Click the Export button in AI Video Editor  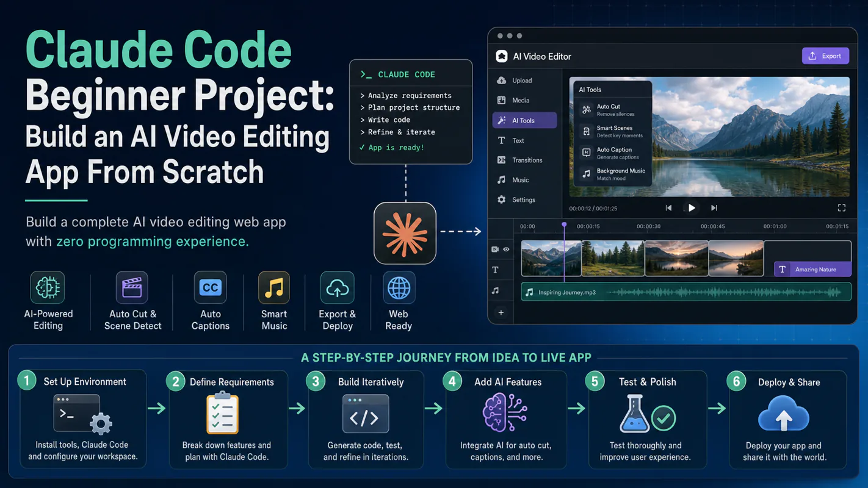pos(825,56)
